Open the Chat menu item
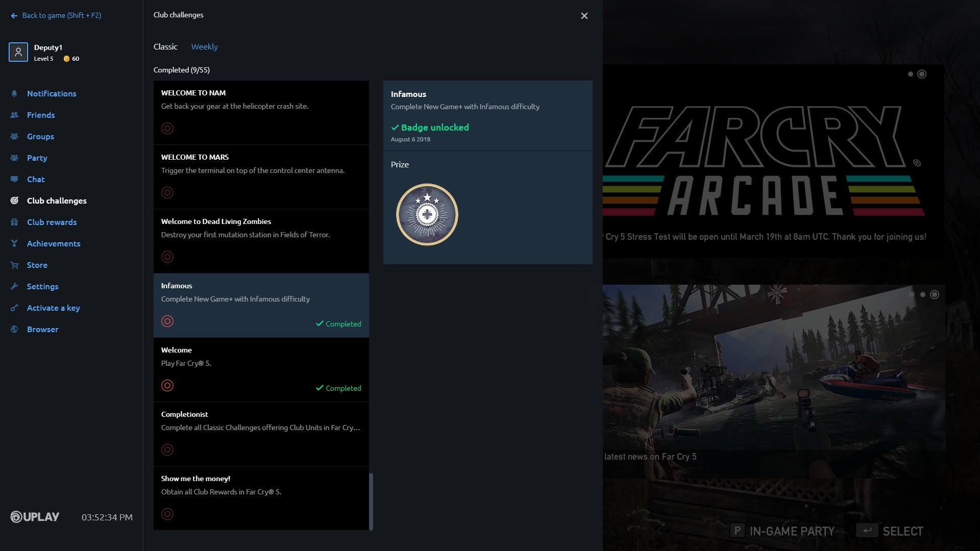The width and height of the screenshot is (980, 551). (x=36, y=179)
